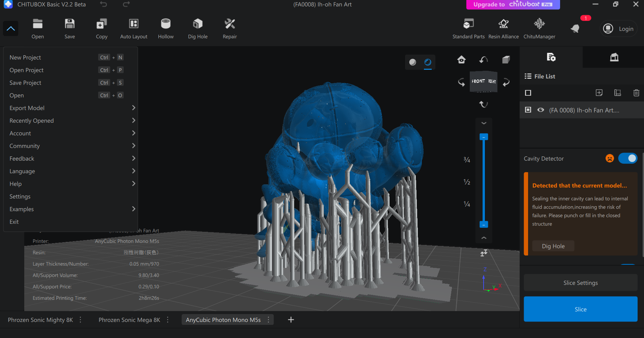The image size is (644, 338).
Task: Click bottom handle of layer slider
Action: pyautogui.click(x=484, y=224)
